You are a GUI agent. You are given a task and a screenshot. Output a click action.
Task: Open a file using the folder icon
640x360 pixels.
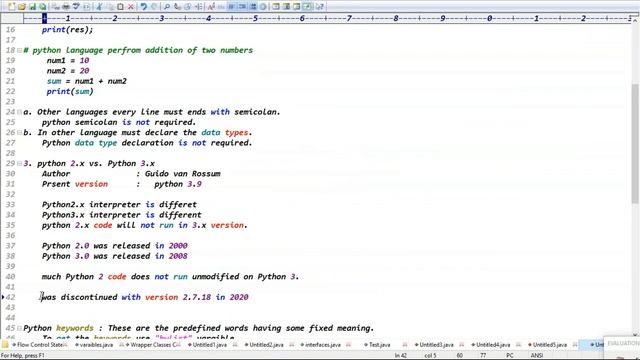22,7
